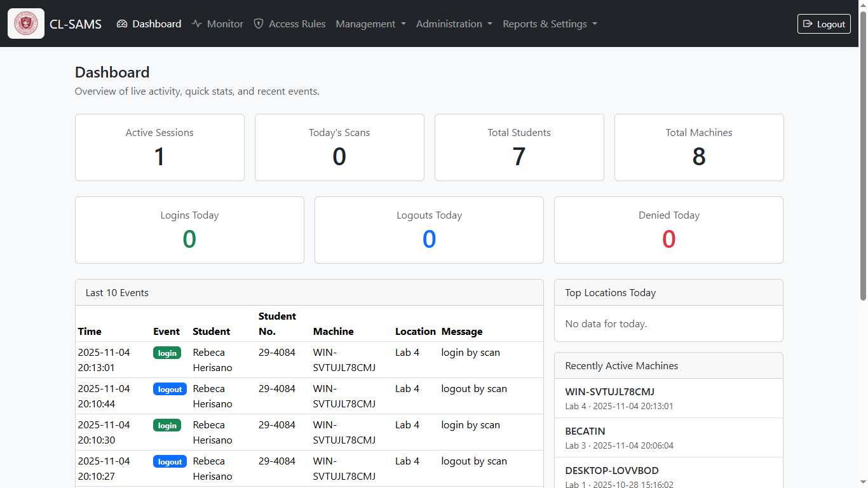
Task: Click the CL-SAMS brand title
Action: (76, 24)
